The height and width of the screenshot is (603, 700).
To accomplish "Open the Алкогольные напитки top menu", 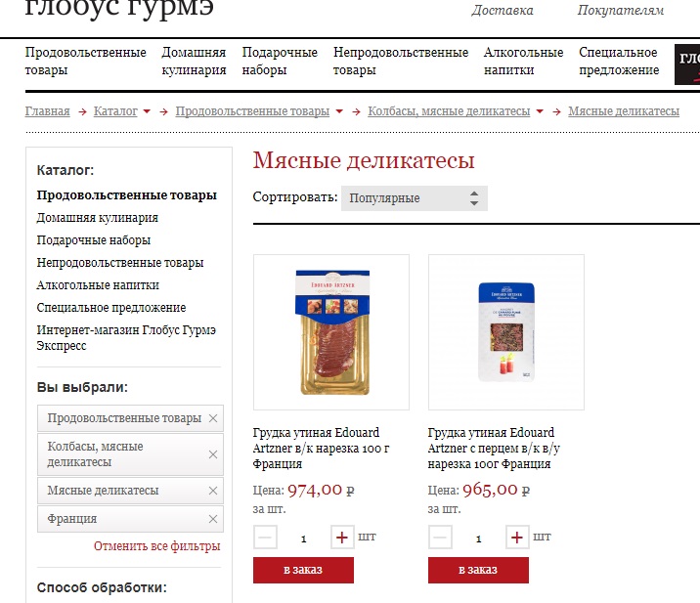I will tap(523, 62).
